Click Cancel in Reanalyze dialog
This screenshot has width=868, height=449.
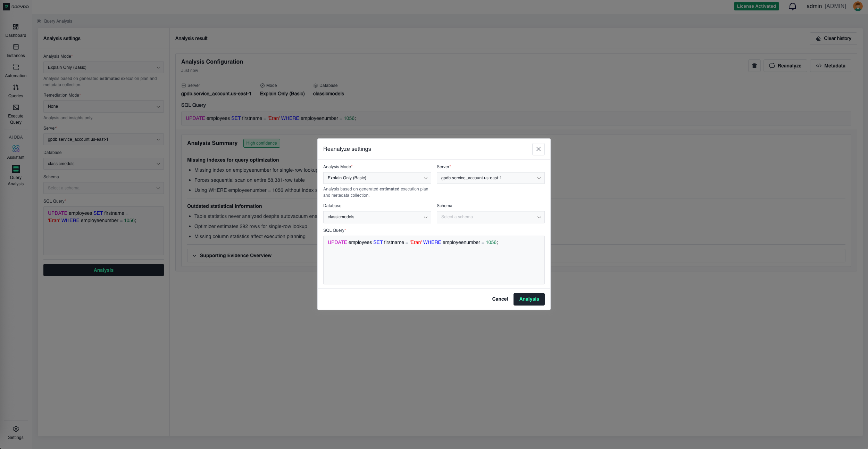pos(500,299)
